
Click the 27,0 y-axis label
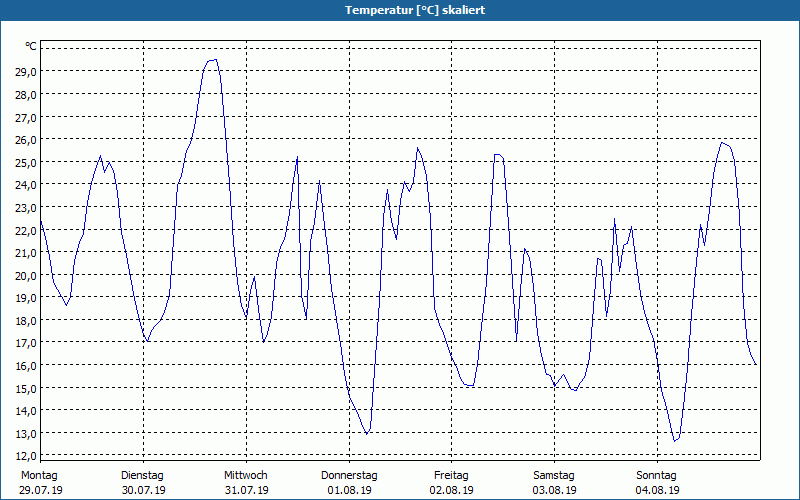tap(26, 117)
